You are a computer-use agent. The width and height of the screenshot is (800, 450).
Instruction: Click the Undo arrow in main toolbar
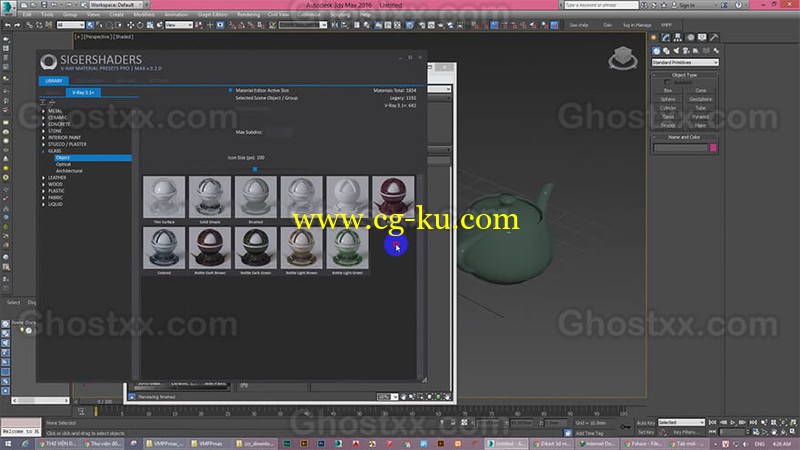pos(8,24)
